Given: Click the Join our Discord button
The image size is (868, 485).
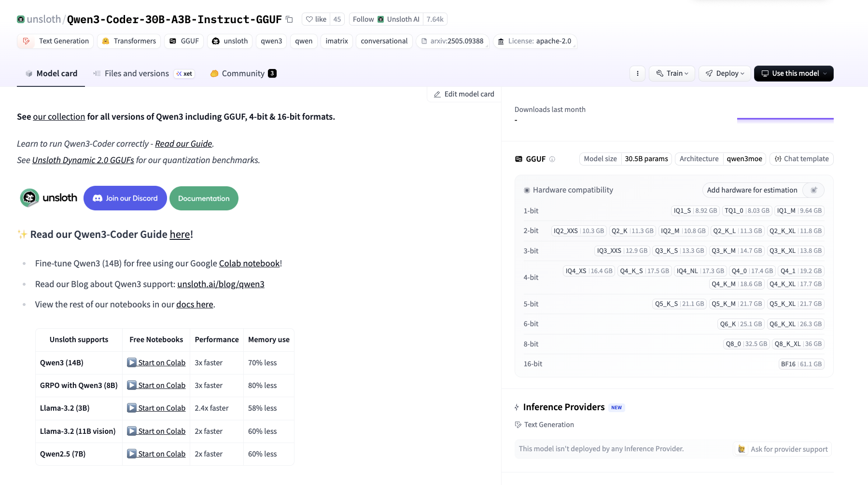Looking at the screenshot, I should point(125,198).
